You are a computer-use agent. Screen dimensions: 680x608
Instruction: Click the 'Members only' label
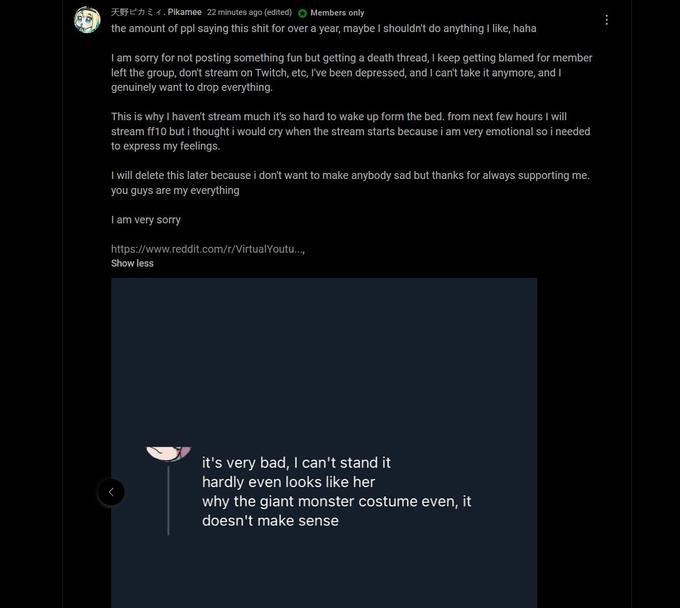[x=337, y=13]
